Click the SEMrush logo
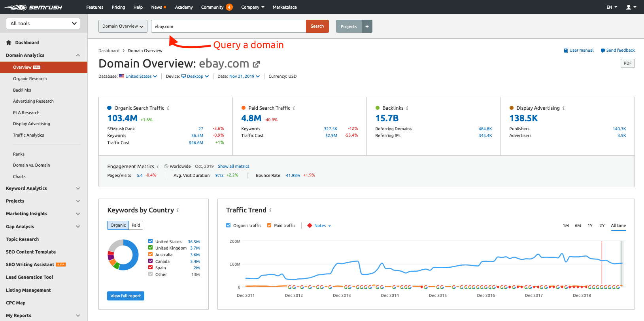 (33, 7)
